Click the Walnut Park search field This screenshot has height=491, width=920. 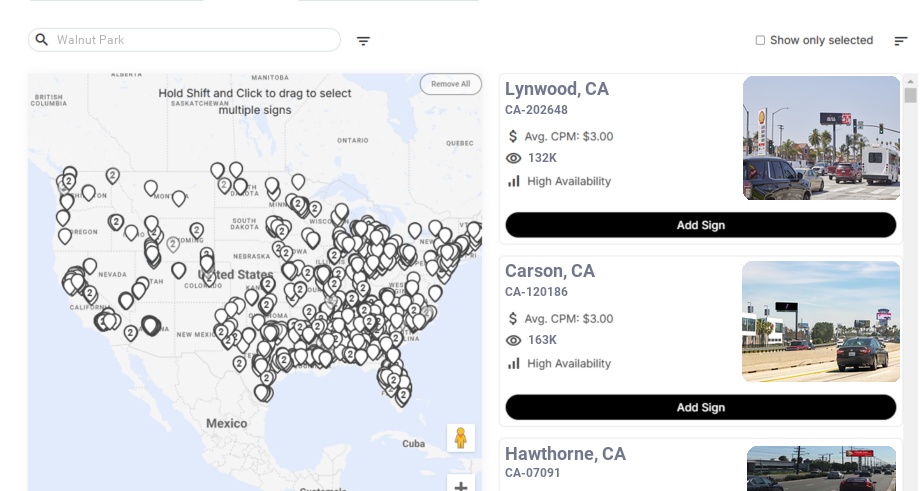[x=190, y=40]
